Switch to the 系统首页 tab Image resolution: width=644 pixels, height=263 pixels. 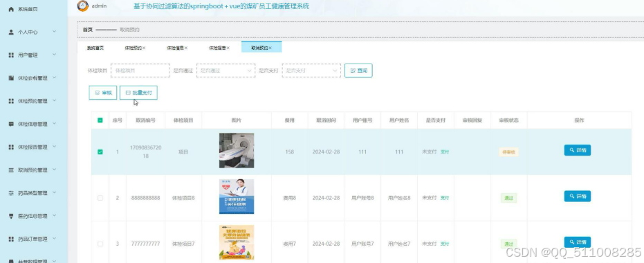tap(95, 48)
